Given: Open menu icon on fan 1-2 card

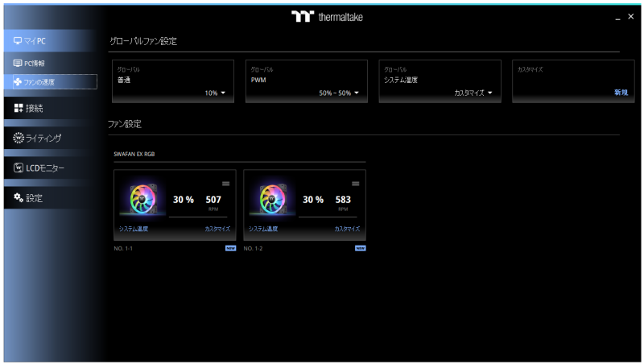Looking at the screenshot, I should (355, 184).
